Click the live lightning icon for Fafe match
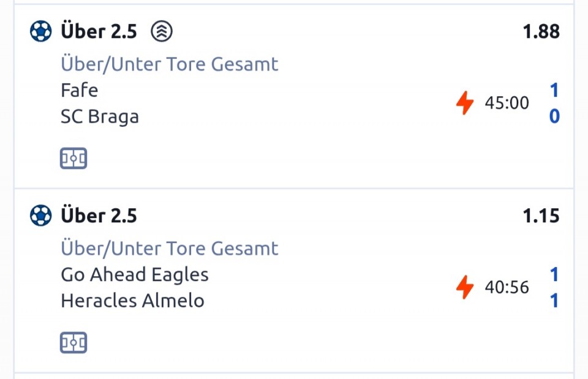 [465, 103]
